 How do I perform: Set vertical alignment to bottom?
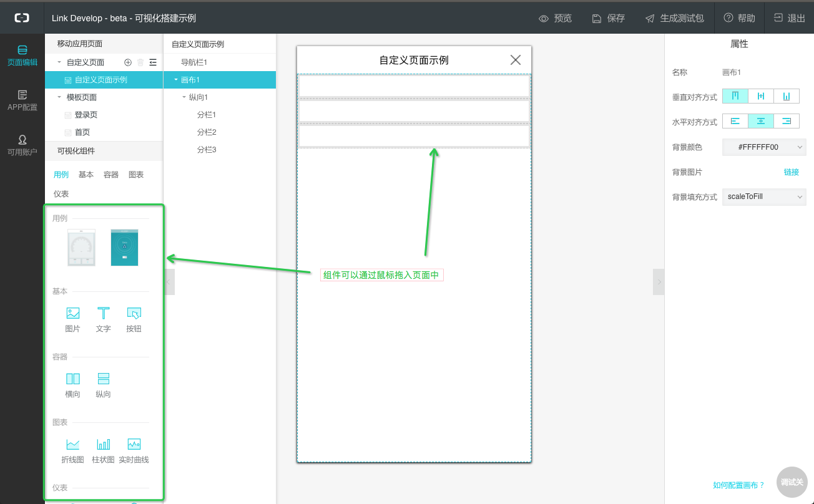[787, 96]
